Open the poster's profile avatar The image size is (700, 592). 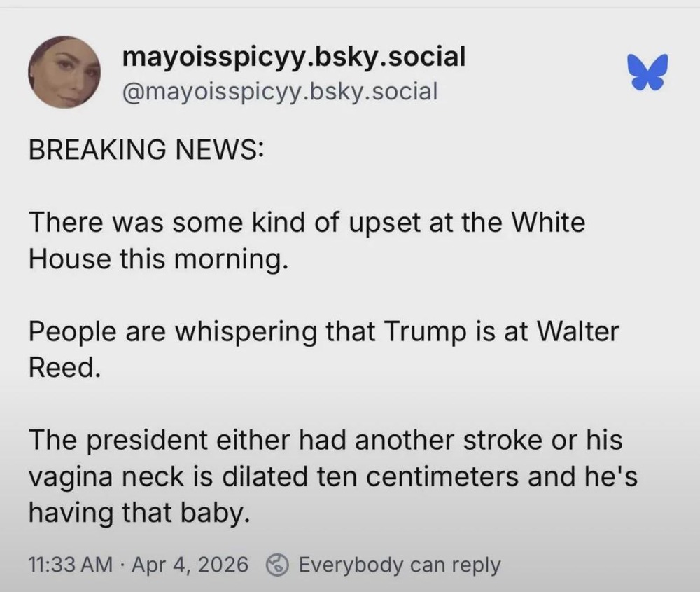(64, 72)
